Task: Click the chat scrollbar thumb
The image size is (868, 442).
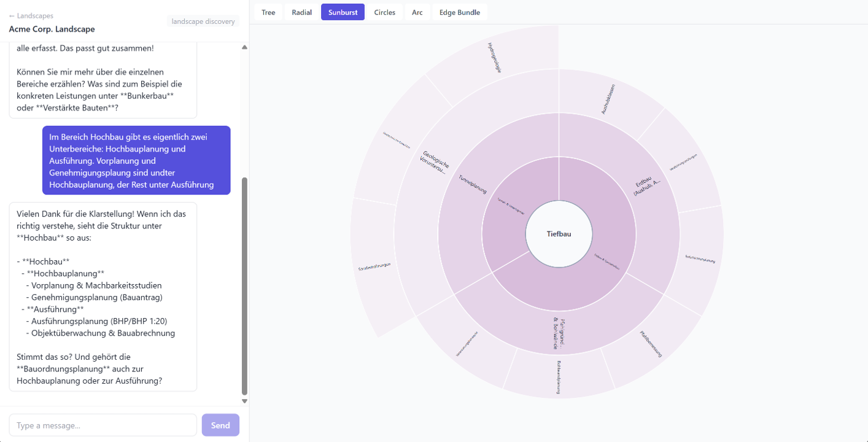Action: pyautogui.click(x=244, y=287)
